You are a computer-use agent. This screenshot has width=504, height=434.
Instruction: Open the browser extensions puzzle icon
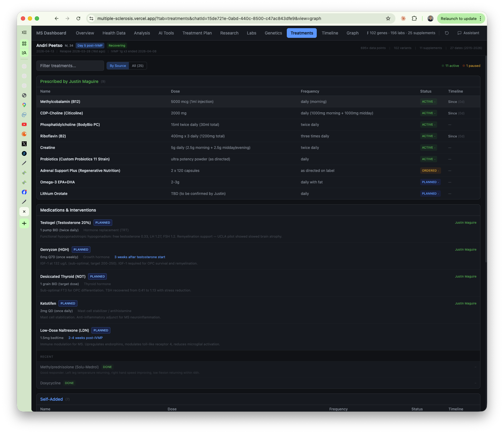coord(414,18)
